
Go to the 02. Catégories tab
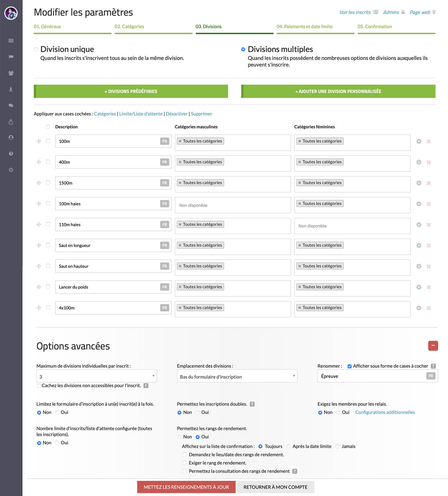coord(129,27)
